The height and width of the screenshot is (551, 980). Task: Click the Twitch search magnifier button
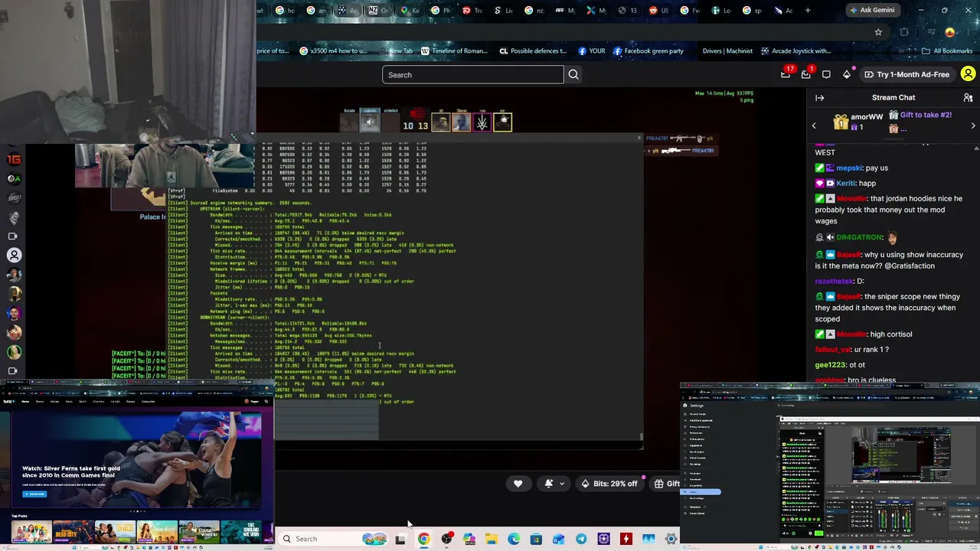tap(573, 75)
